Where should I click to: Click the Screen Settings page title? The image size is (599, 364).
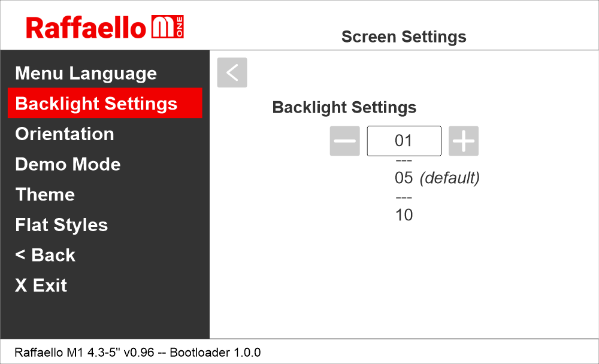[404, 37]
